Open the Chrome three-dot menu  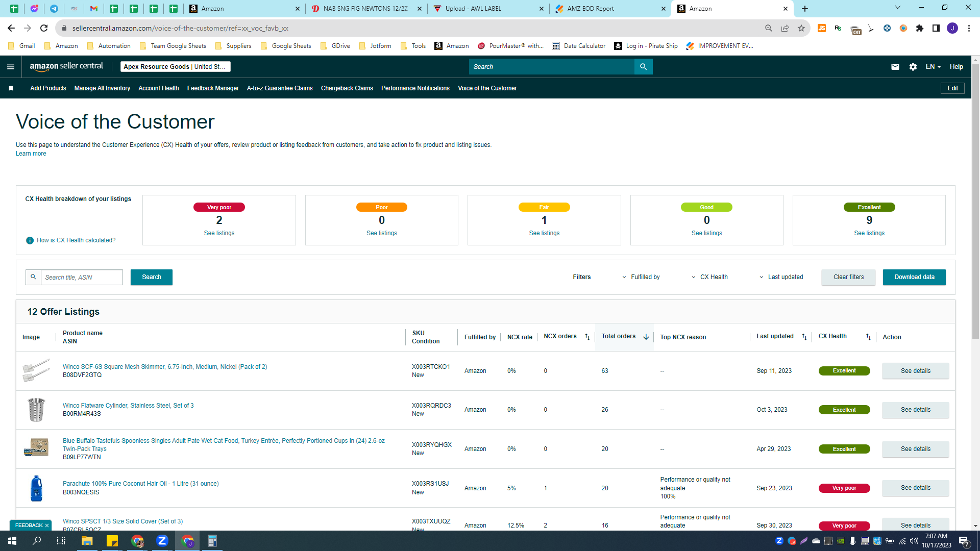(969, 28)
